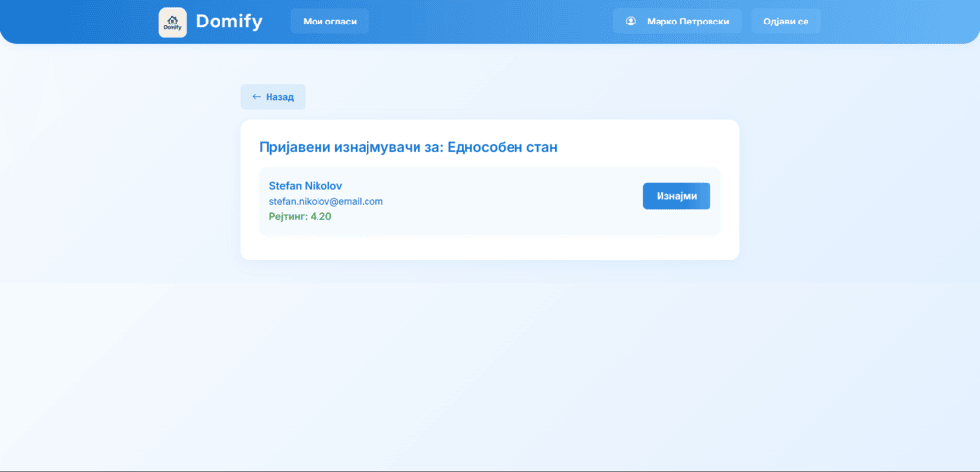Click the left arrow back icon
The height and width of the screenshot is (472, 980).
point(257,97)
